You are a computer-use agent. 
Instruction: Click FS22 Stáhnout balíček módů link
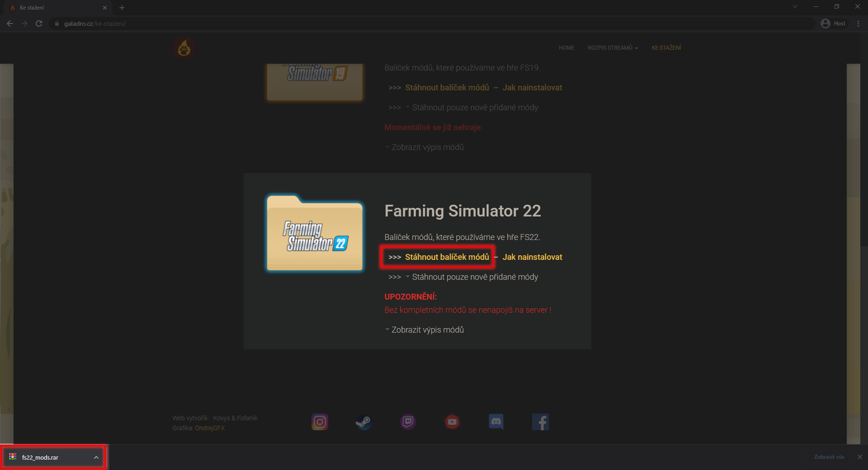[x=447, y=257]
